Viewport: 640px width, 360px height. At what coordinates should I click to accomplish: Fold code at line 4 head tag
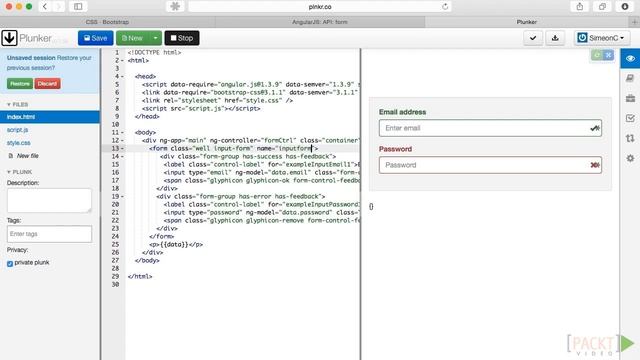(x=122, y=76)
